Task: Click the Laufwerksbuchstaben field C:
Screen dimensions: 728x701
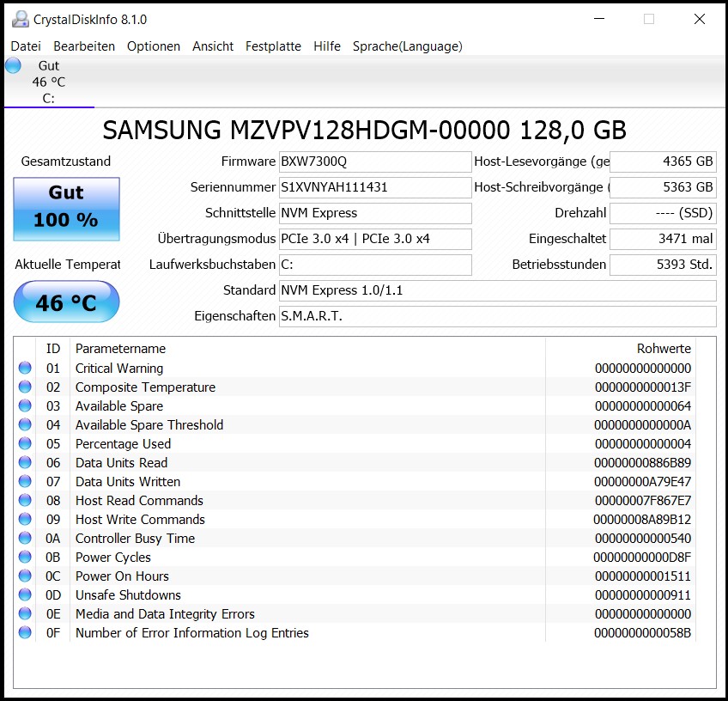Action: coord(375,265)
